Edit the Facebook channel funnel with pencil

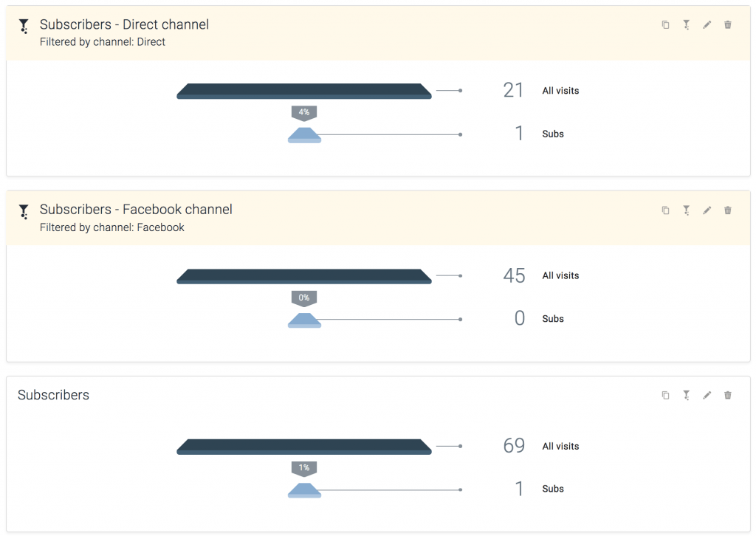tap(707, 210)
